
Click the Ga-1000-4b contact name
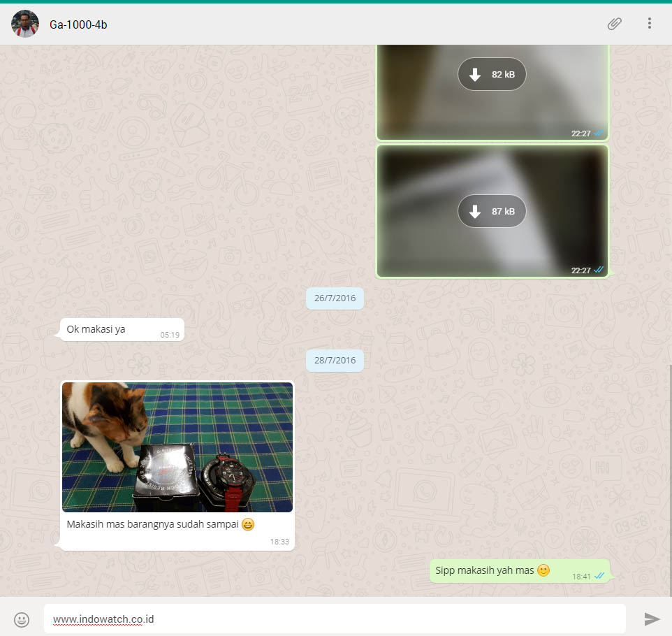78,24
